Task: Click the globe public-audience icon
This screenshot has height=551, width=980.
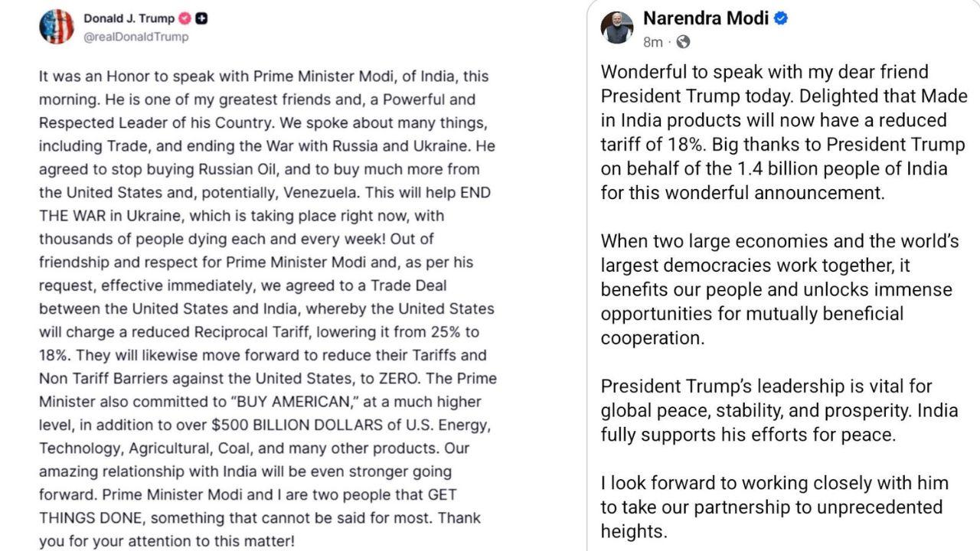Action: [x=684, y=42]
